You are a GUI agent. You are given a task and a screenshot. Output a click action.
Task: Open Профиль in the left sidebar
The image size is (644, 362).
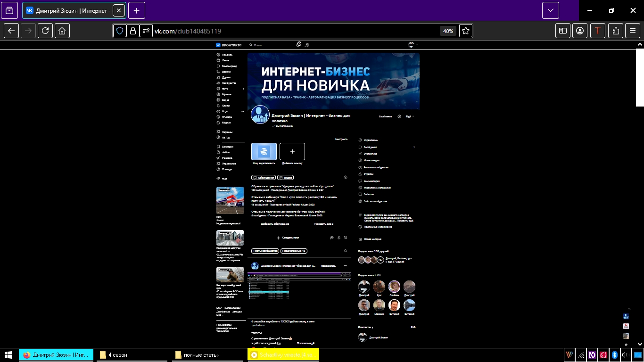[227, 55]
